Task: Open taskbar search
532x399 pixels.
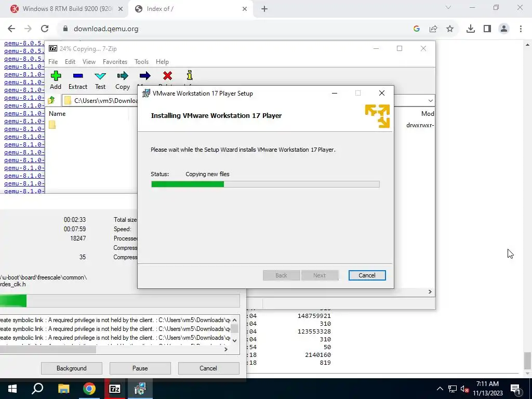Action: pyautogui.click(x=37, y=389)
